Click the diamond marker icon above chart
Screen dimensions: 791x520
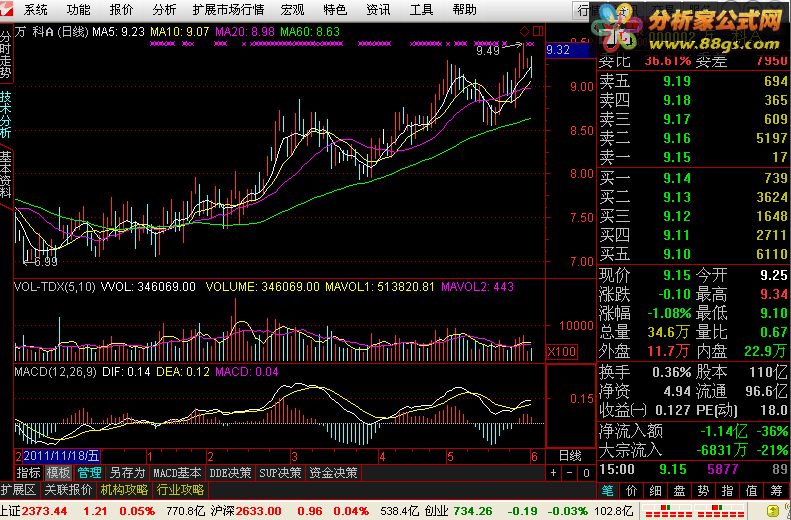(x=525, y=32)
